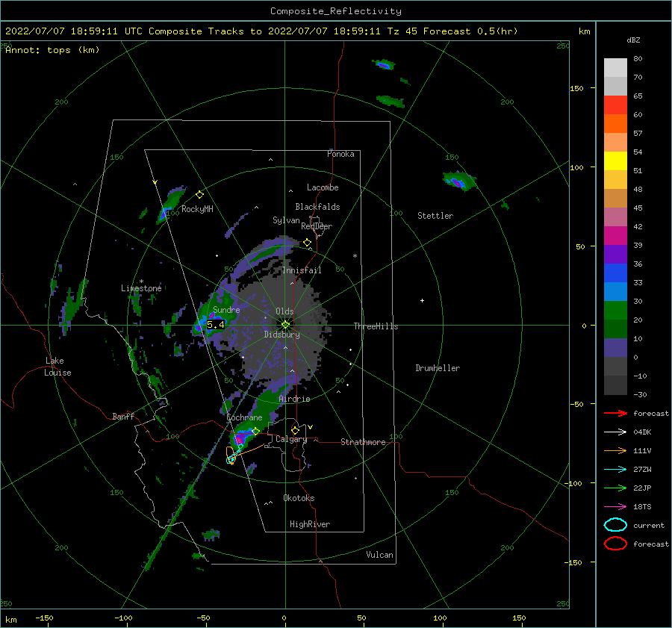This screenshot has width=672, height=628.
Task: Select the purple 39-36 dBZ color swatch
Action: (615, 254)
